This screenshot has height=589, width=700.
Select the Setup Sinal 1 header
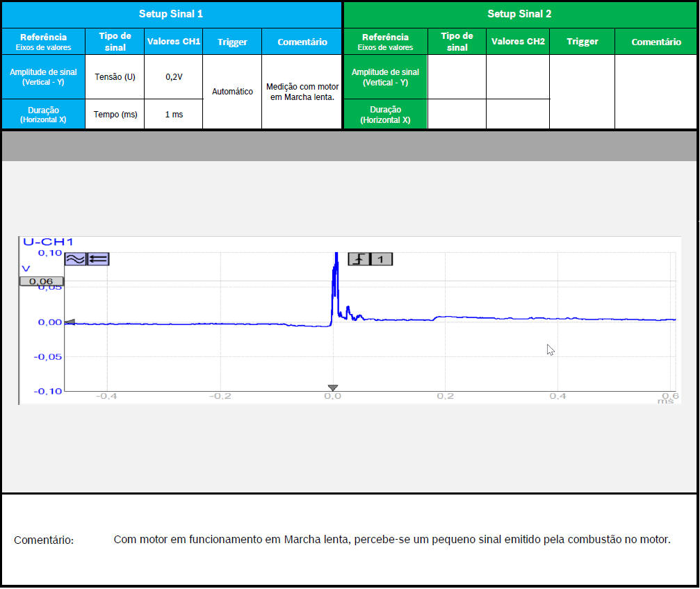click(171, 14)
